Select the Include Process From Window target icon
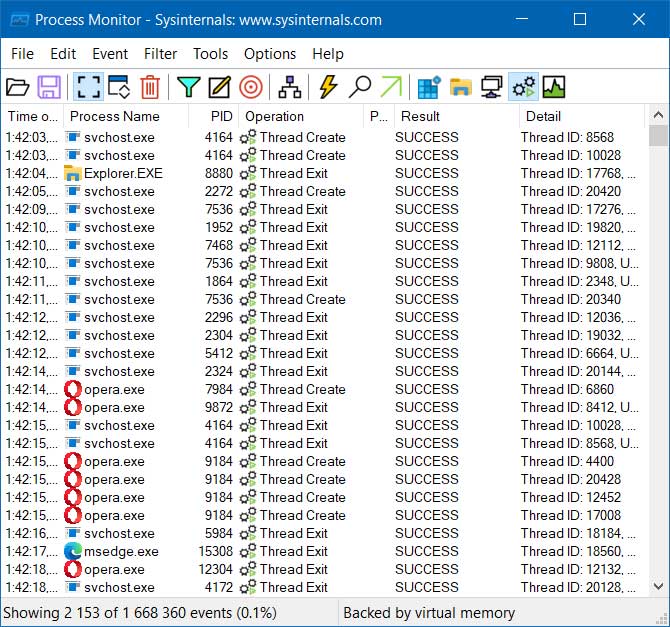Image resolution: width=670 pixels, height=627 pixels. pos(251,87)
